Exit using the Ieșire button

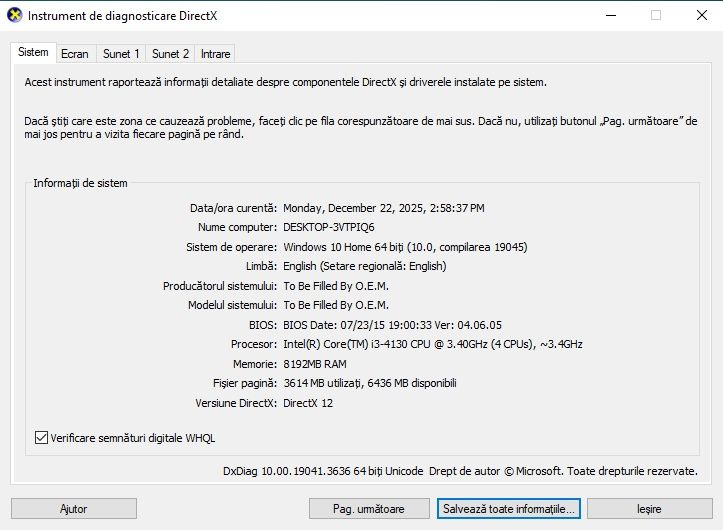click(649, 509)
